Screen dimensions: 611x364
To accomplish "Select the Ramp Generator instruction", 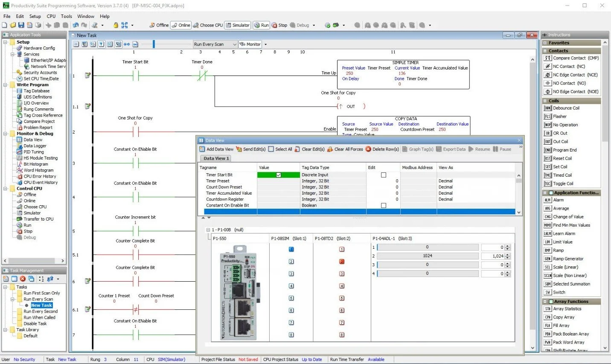I will (564, 259).
